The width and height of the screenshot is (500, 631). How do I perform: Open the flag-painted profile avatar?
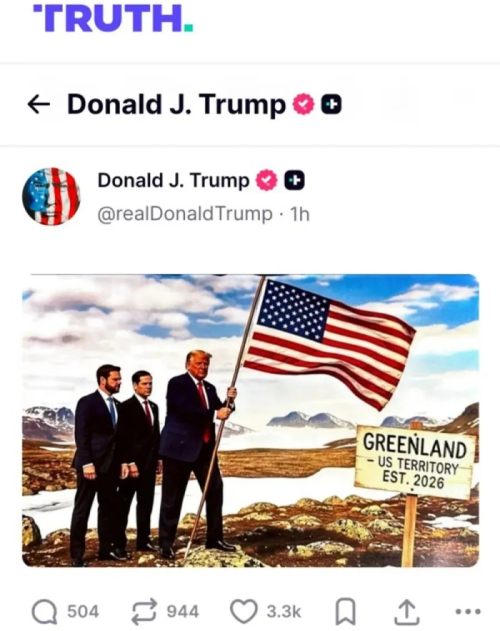click(51, 196)
